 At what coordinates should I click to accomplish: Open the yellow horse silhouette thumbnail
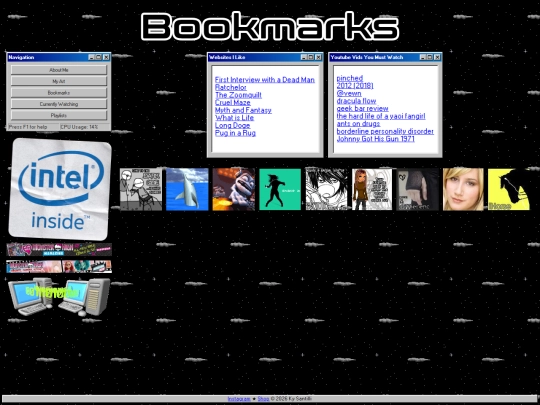(x=509, y=189)
